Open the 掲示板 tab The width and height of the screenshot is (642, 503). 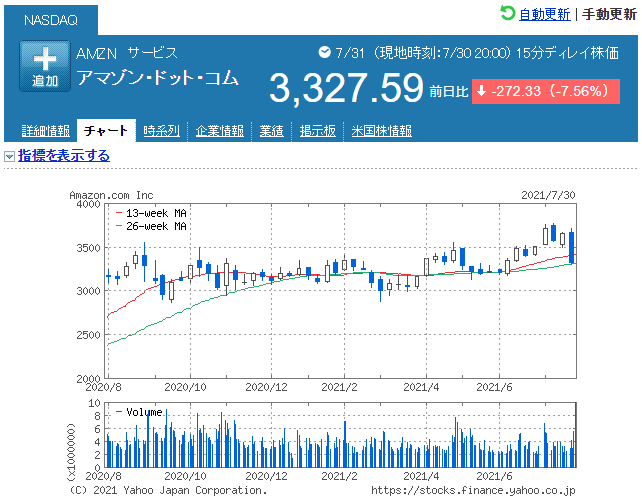pos(317,131)
